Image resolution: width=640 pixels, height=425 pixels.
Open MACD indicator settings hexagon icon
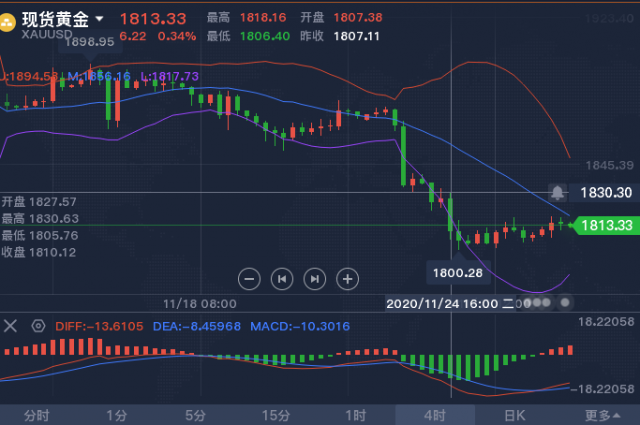38,326
